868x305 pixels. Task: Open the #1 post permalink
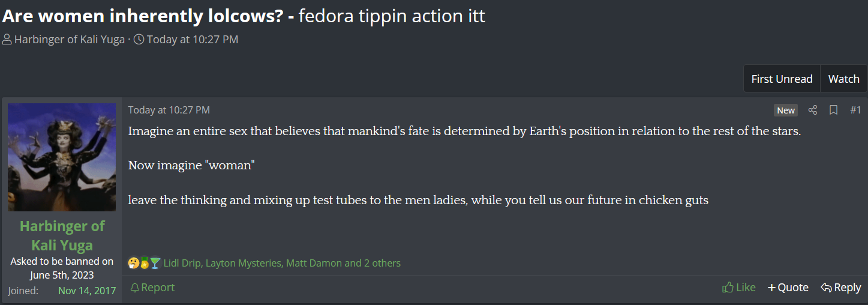click(855, 110)
